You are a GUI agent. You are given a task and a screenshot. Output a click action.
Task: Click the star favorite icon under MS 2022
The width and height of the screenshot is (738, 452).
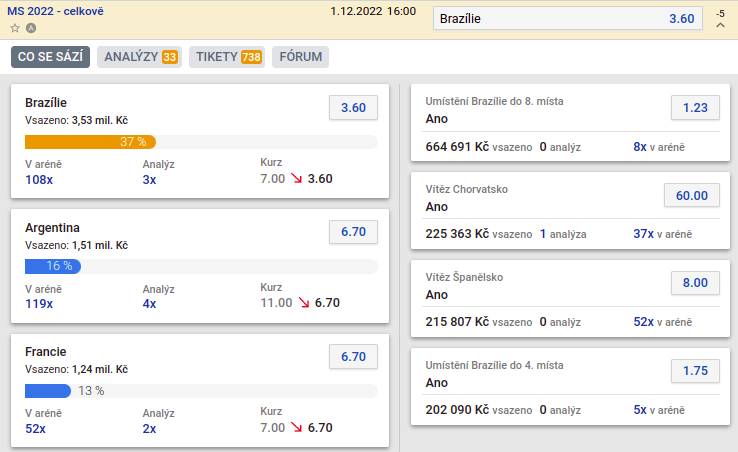tap(15, 28)
